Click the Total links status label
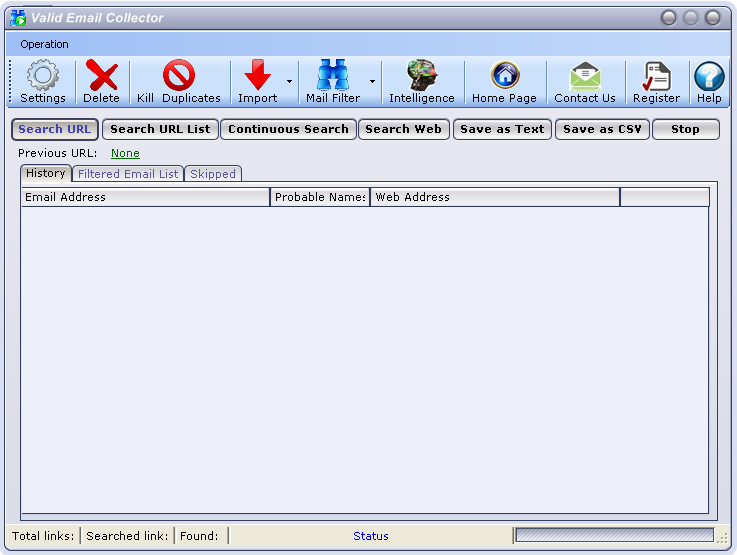 (43, 536)
